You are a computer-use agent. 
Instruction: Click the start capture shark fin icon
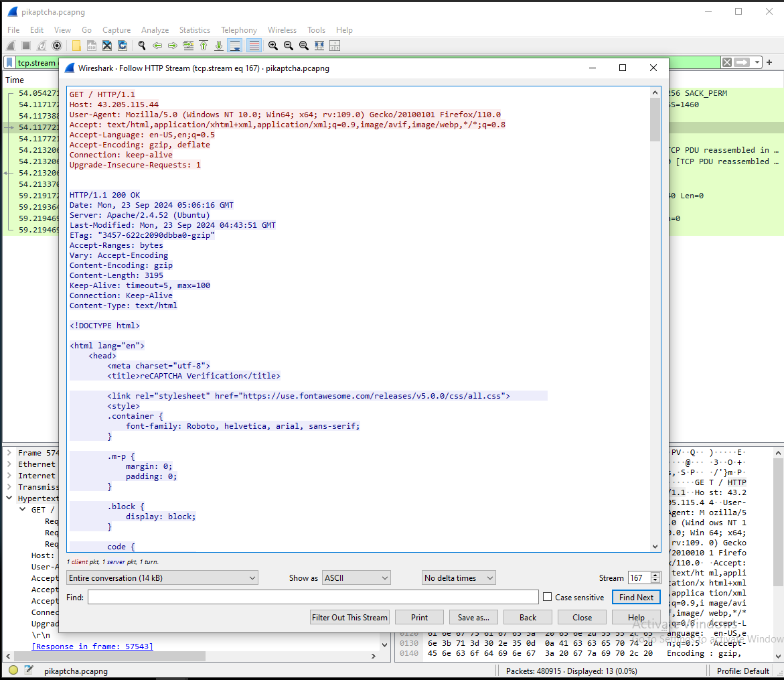pyautogui.click(x=11, y=46)
